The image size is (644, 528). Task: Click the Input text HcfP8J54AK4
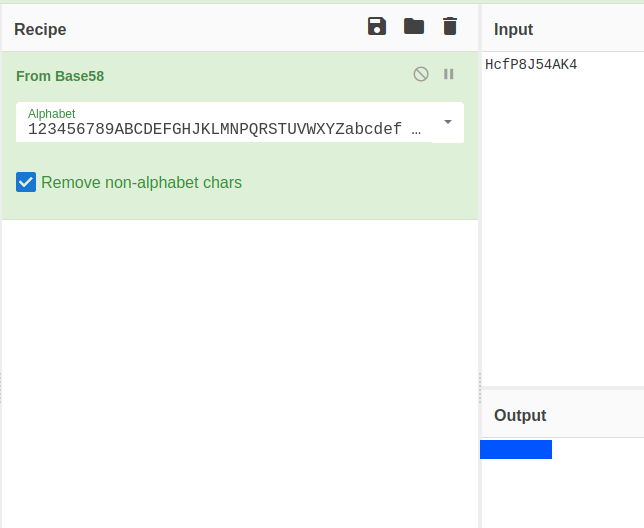coord(531,65)
